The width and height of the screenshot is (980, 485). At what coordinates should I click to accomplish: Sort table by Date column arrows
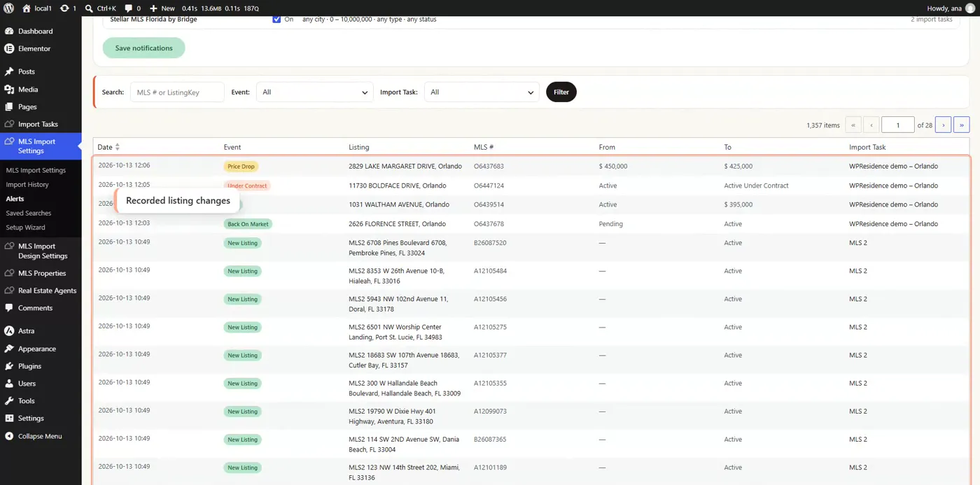(x=118, y=147)
